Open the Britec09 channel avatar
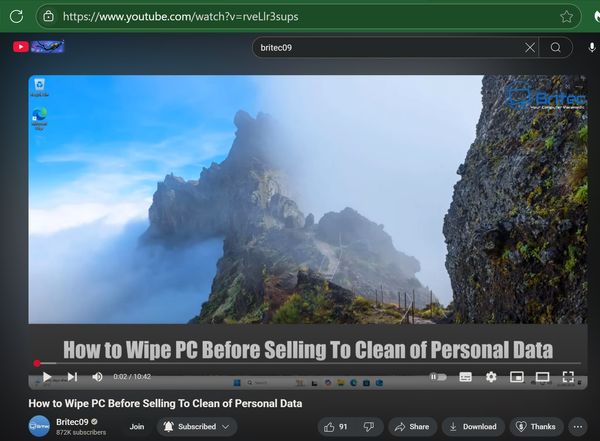The width and height of the screenshot is (600, 441). coord(39,426)
